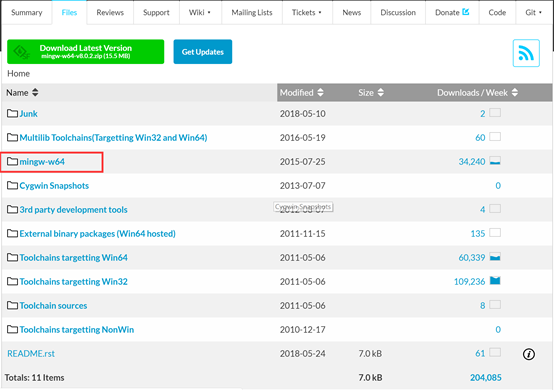The width and height of the screenshot is (554, 390).
Task: Go to the Mailing Lists tab
Action: (252, 12)
